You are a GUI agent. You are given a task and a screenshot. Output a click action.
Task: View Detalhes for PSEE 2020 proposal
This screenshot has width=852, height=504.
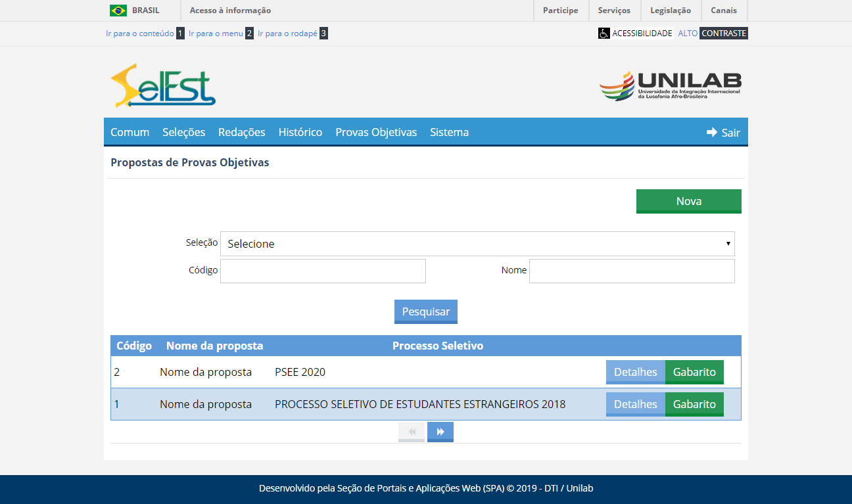[635, 372]
